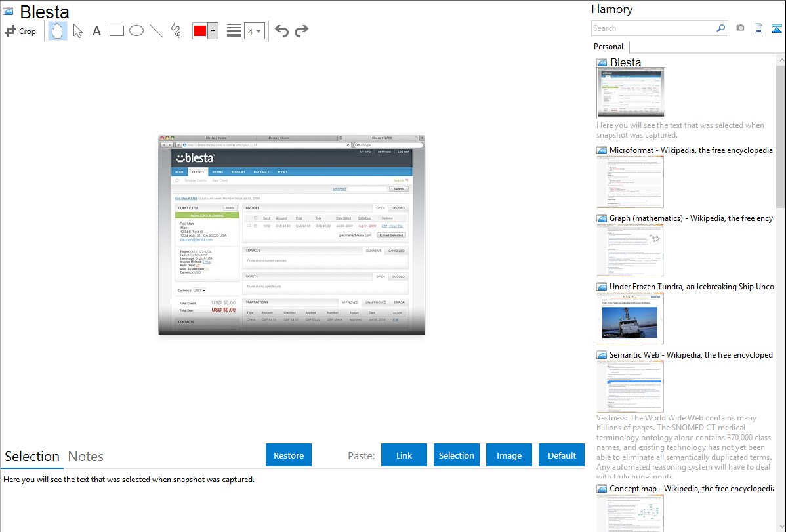The image size is (786, 532).
Task: Click the camera capture icon
Action: pos(740,28)
